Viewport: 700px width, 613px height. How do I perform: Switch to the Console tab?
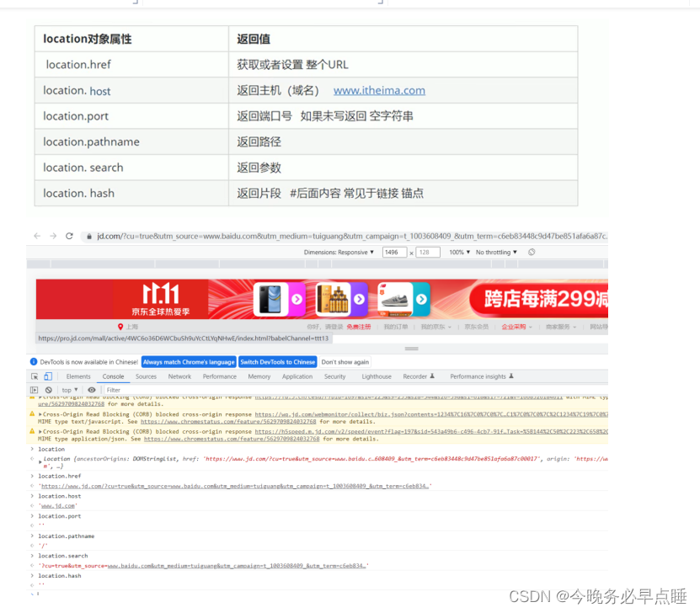click(113, 376)
